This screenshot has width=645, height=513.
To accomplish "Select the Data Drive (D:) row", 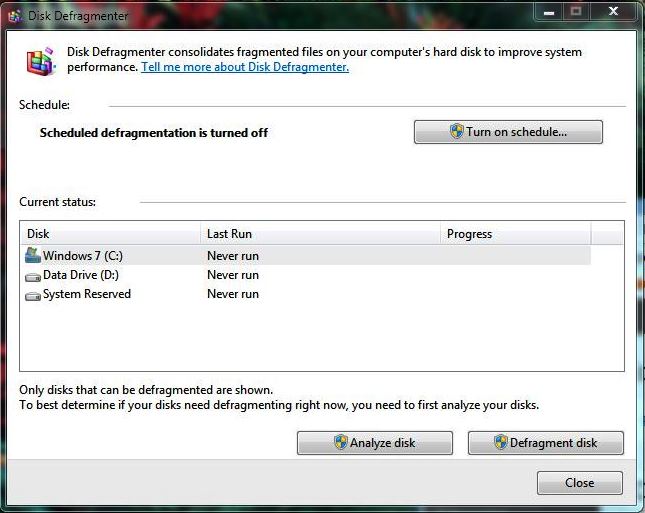I will click(306, 275).
